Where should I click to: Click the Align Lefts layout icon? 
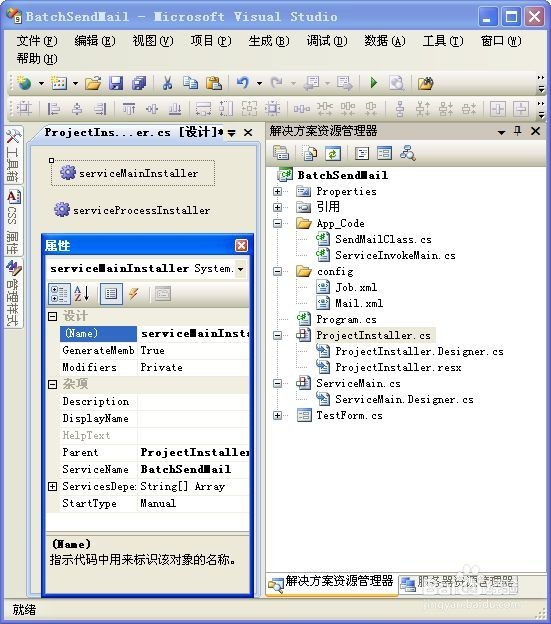point(53,108)
